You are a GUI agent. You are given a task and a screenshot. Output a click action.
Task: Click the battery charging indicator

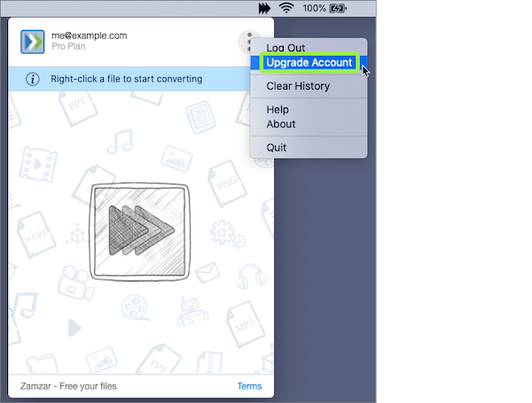click(338, 8)
